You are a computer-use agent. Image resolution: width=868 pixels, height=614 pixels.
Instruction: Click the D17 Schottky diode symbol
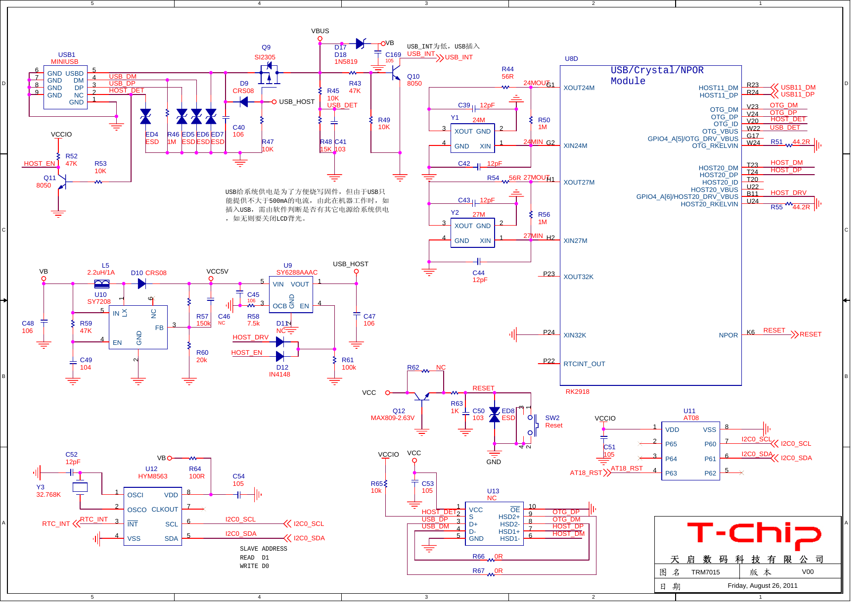[x=361, y=44]
